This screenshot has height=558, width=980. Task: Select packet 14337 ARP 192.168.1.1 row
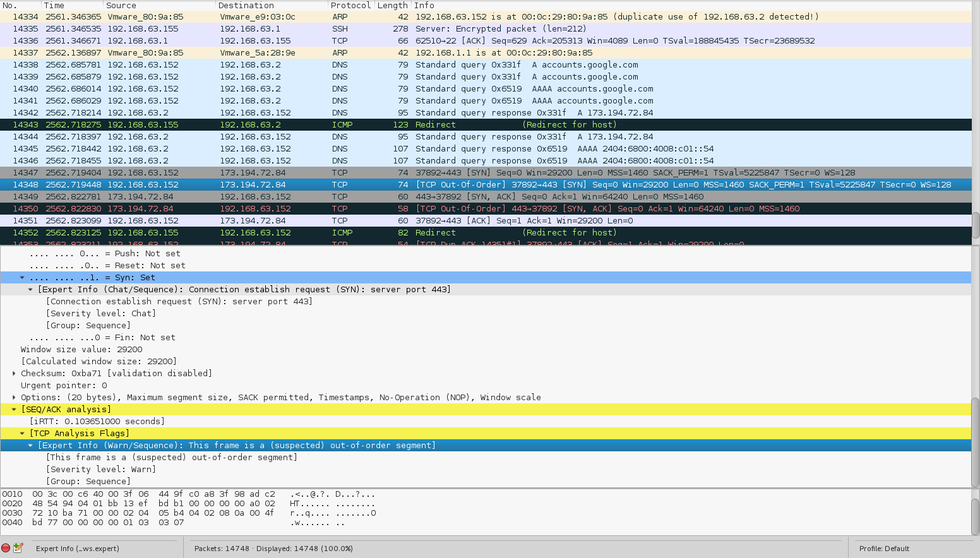pyautogui.click(x=486, y=53)
